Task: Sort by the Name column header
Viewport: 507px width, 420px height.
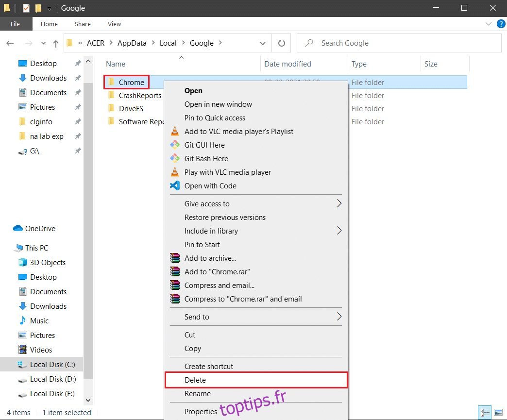Action: (116, 64)
